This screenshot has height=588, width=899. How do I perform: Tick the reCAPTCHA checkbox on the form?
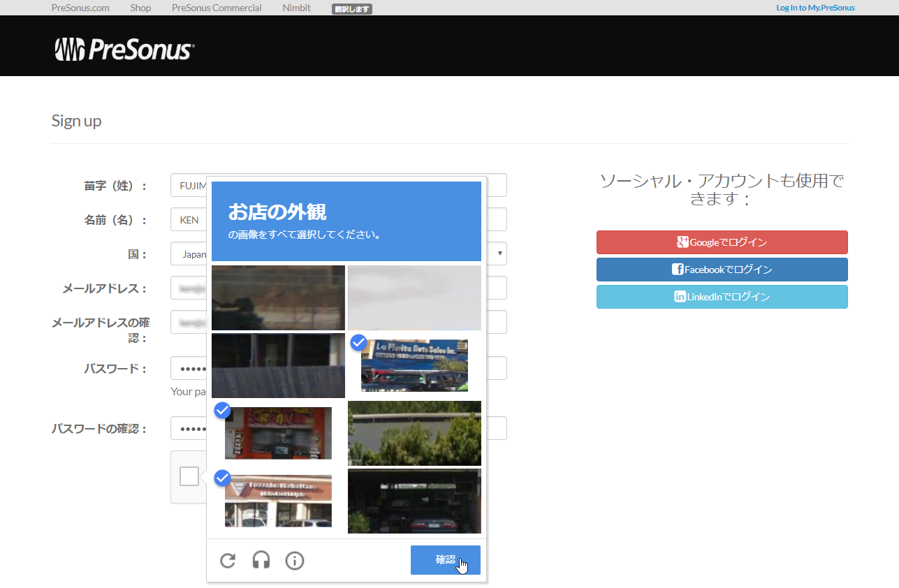pos(189,476)
